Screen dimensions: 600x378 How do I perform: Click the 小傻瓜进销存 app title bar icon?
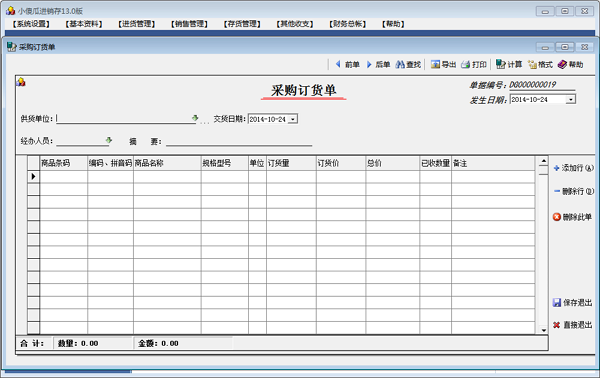(11, 11)
